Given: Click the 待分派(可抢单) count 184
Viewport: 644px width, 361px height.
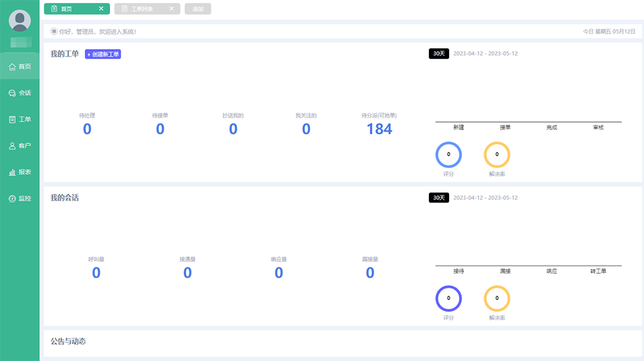Looking at the screenshot, I should 379,129.
